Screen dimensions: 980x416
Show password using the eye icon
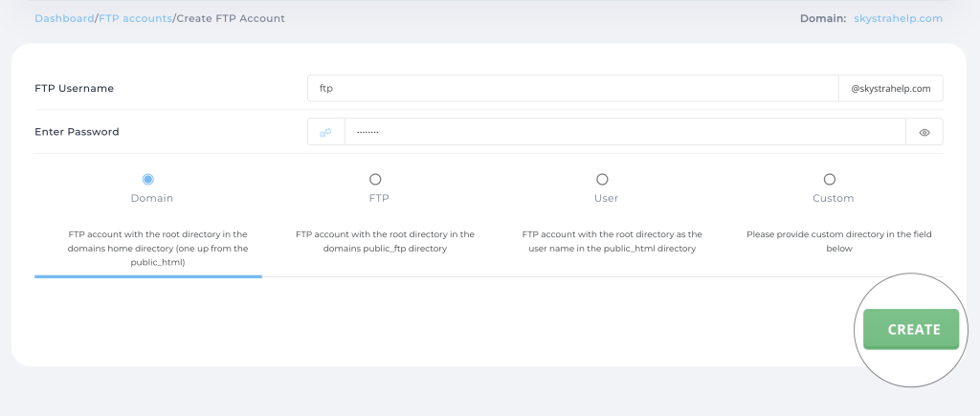tap(924, 132)
